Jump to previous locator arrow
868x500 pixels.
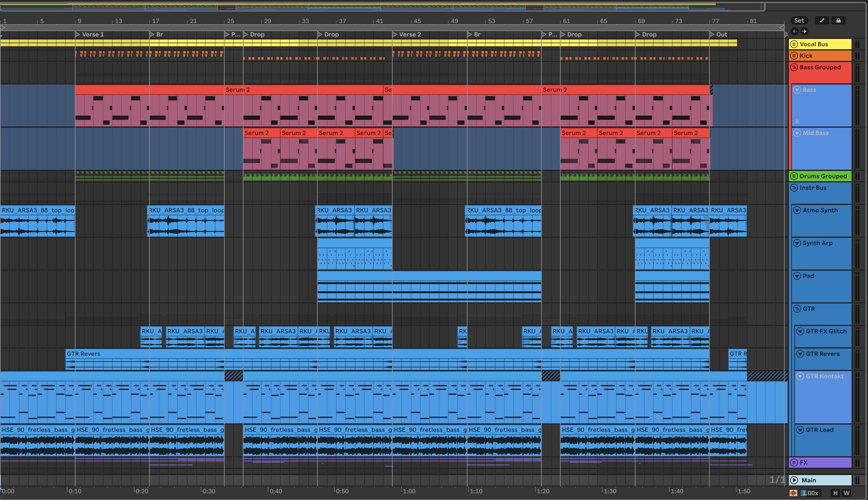(794, 31)
